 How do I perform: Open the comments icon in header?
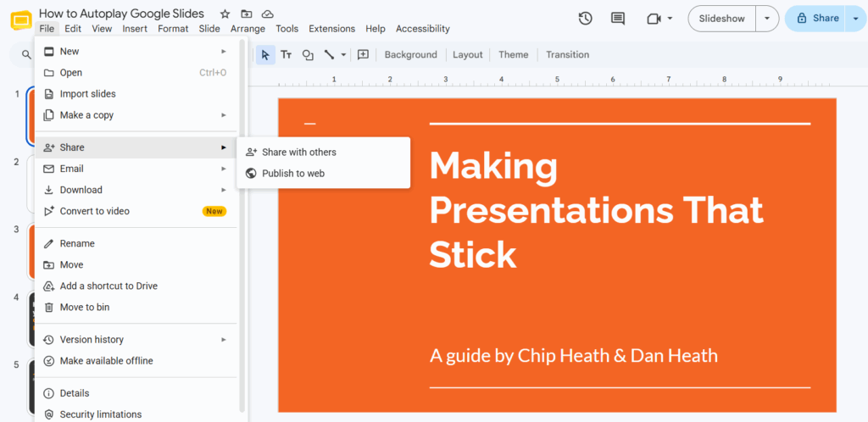click(618, 19)
